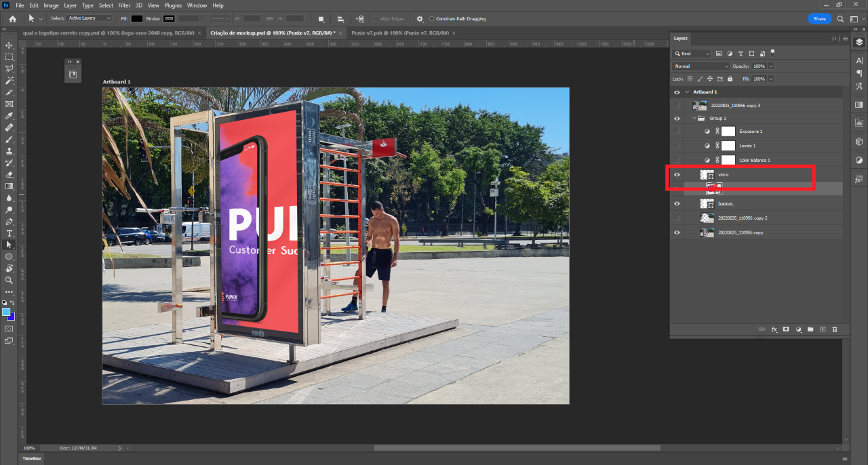The height and width of the screenshot is (465, 868).
Task: Add layer mask from Layers panel footer
Action: click(786, 329)
